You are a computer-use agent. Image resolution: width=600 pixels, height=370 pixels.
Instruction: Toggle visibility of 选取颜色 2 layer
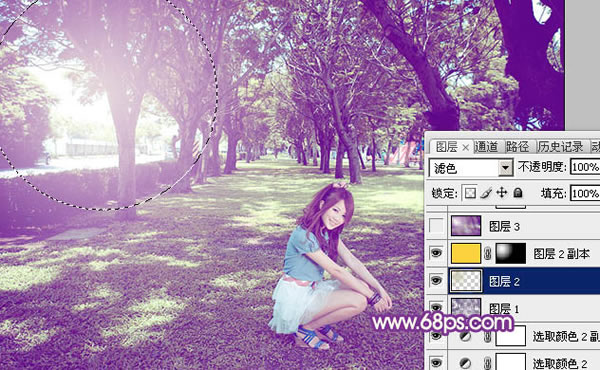436,362
